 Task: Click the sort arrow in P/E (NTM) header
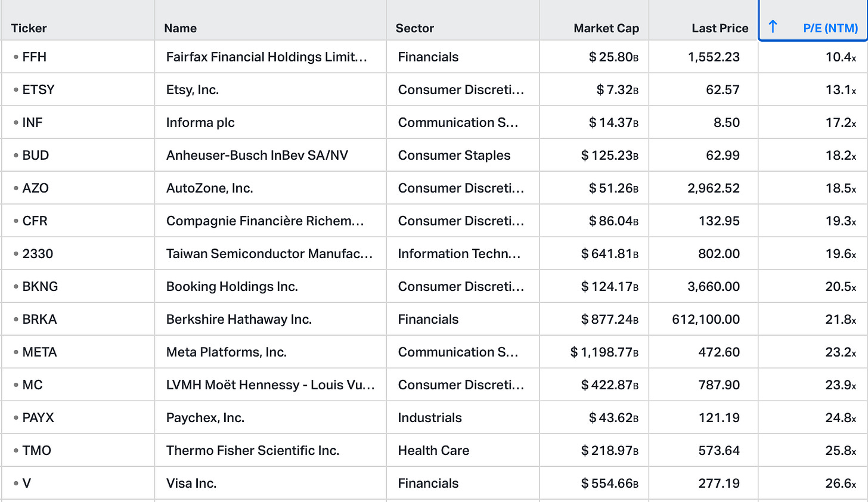pos(773,27)
